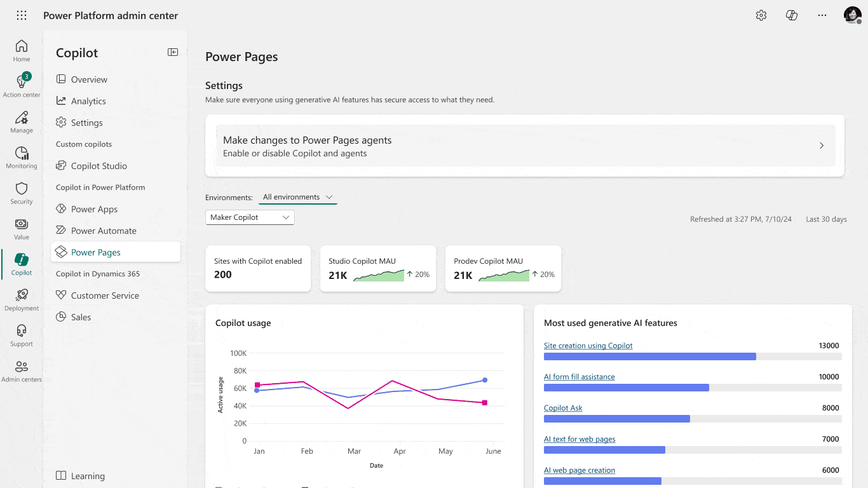Click the More options ellipsis in top bar
Image resolution: width=868 pixels, height=488 pixels.
(822, 15)
